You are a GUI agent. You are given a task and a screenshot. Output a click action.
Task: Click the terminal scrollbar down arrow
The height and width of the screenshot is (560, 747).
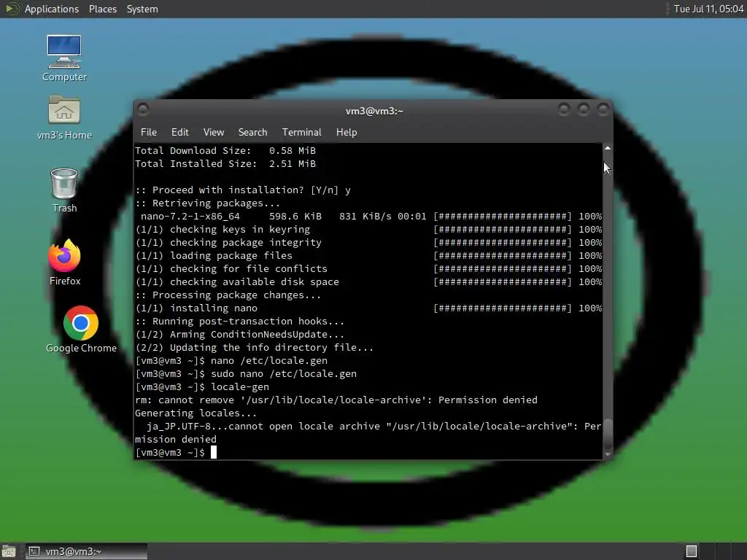pyautogui.click(x=608, y=454)
